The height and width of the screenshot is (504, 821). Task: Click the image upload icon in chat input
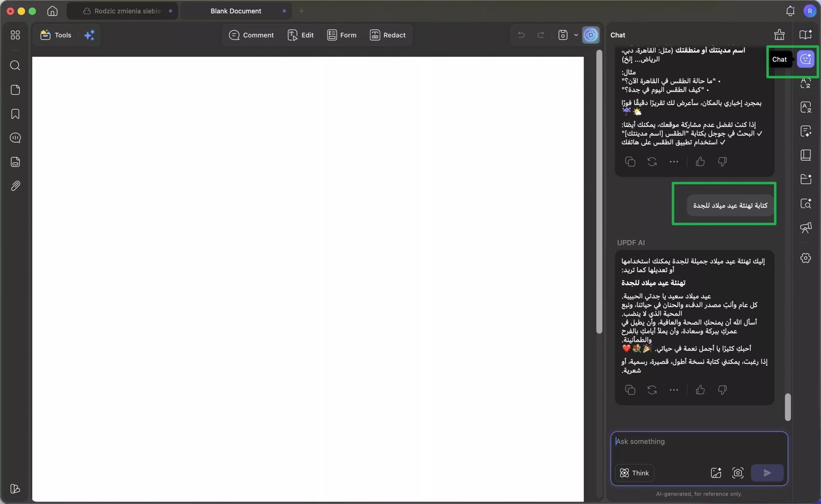tap(716, 473)
